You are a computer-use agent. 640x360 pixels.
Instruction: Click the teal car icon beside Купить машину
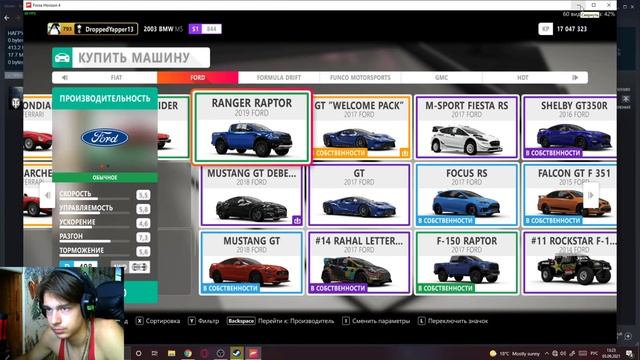[62, 58]
